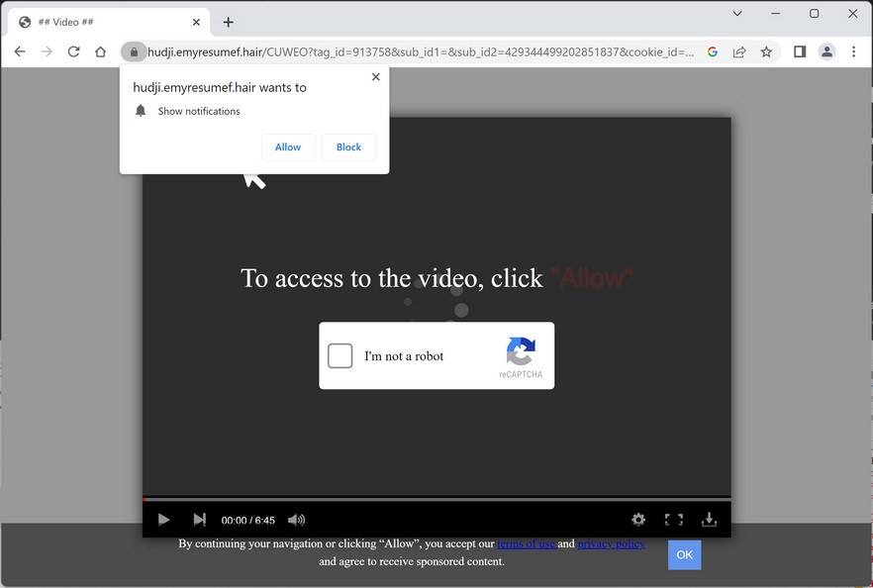Image resolution: width=873 pixels, height=588 pixels.
Task: Click the Google icon in address bar
Action: [x=712, y=51]
